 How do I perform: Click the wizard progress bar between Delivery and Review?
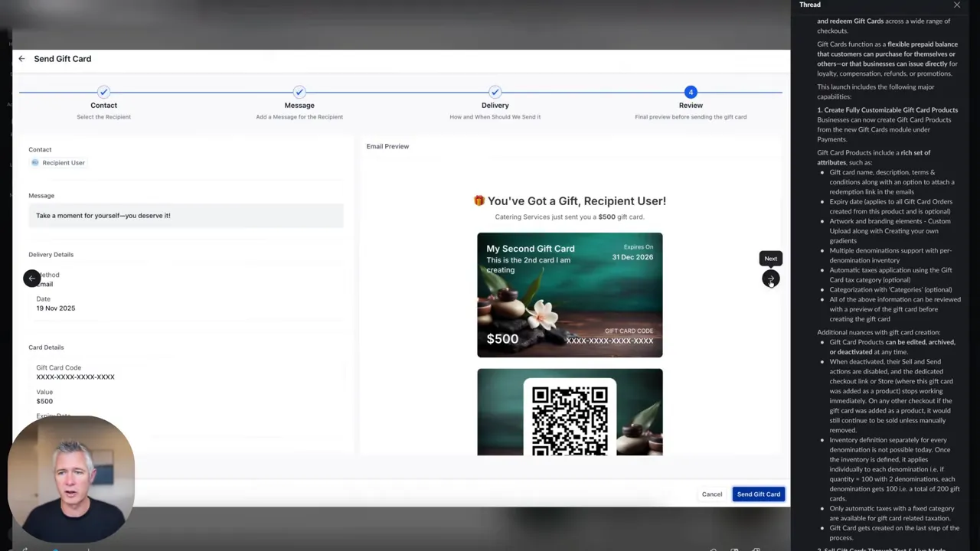pos(593,91)
